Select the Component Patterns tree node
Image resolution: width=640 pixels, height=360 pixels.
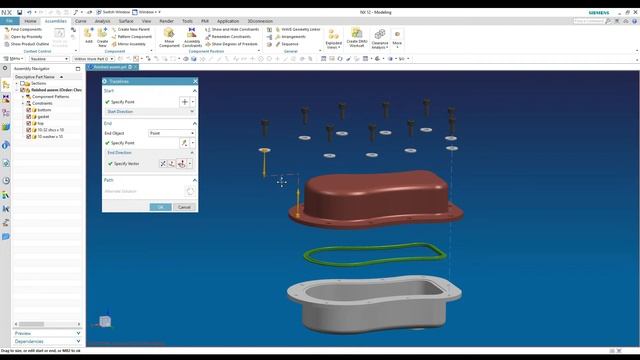pyautogui.click(x=50, y=97)
